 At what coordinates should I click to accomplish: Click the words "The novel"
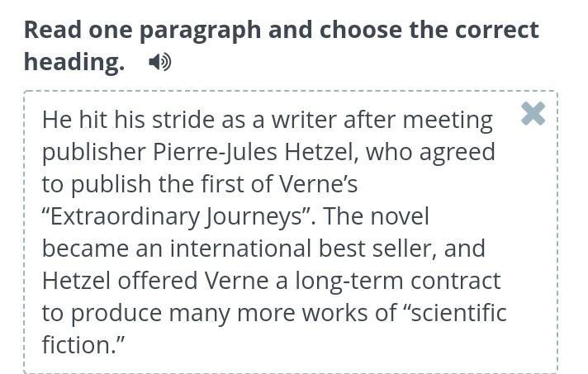pos(376,216)
